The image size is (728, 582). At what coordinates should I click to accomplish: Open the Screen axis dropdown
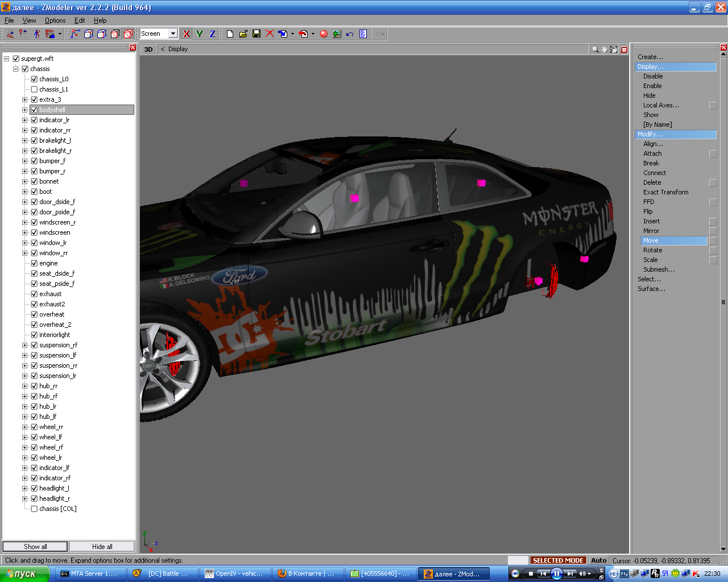[173, 34]
